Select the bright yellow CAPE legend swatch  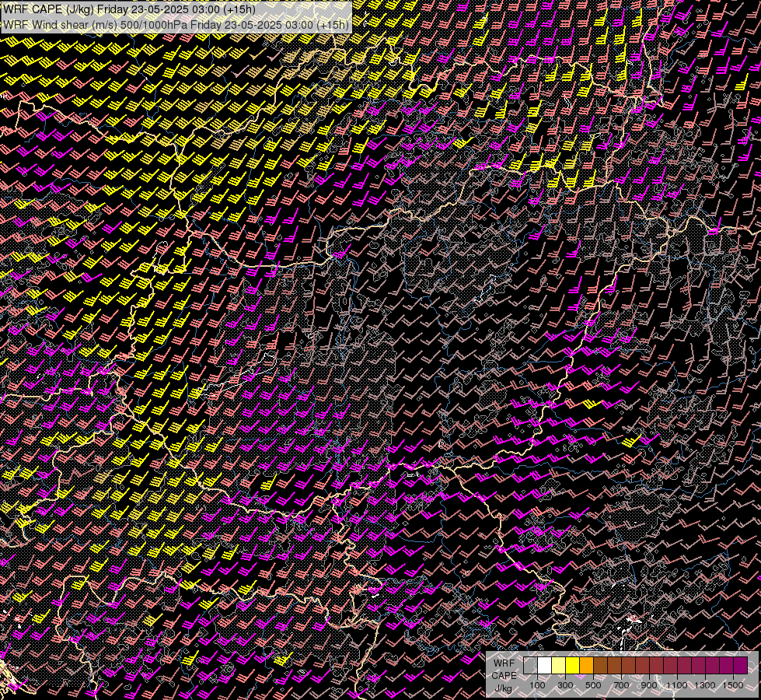click(x=573, y=665)
